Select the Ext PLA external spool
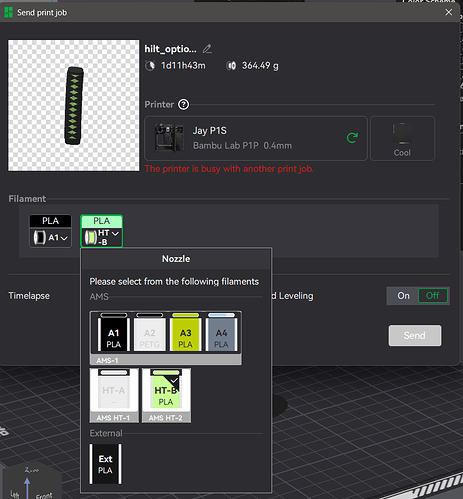 [105, 464]
